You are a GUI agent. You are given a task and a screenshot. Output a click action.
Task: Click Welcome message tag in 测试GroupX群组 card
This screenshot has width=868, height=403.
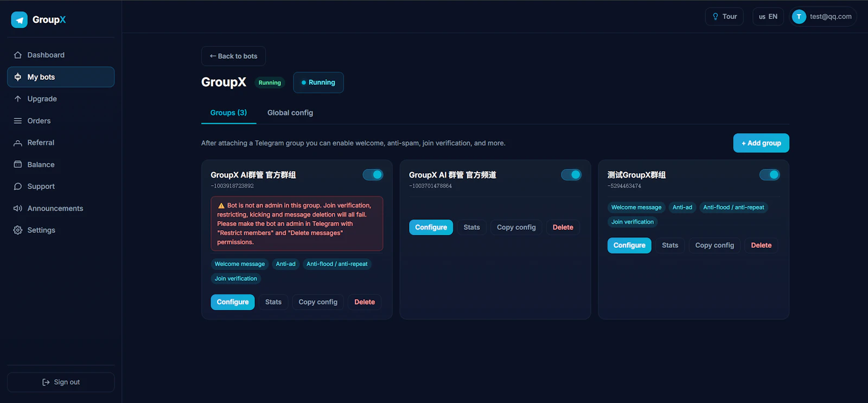[x=636, y=207]
